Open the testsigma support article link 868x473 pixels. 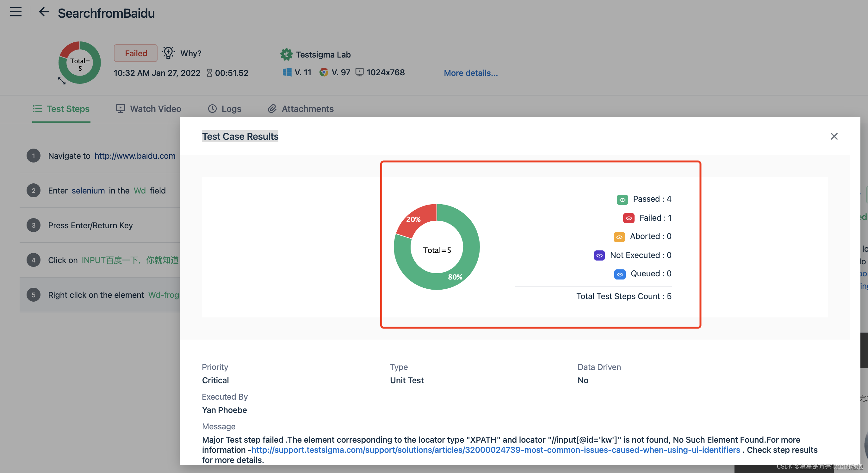point(495,450)
